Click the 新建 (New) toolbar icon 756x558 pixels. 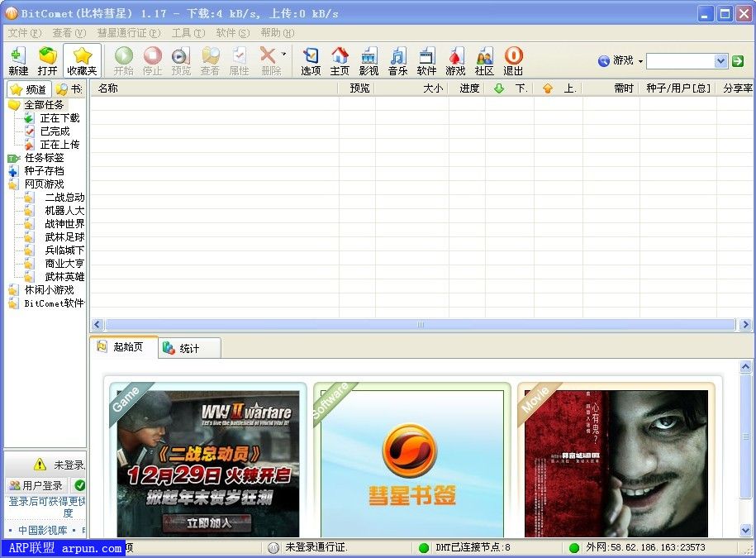tap(18, 61)
